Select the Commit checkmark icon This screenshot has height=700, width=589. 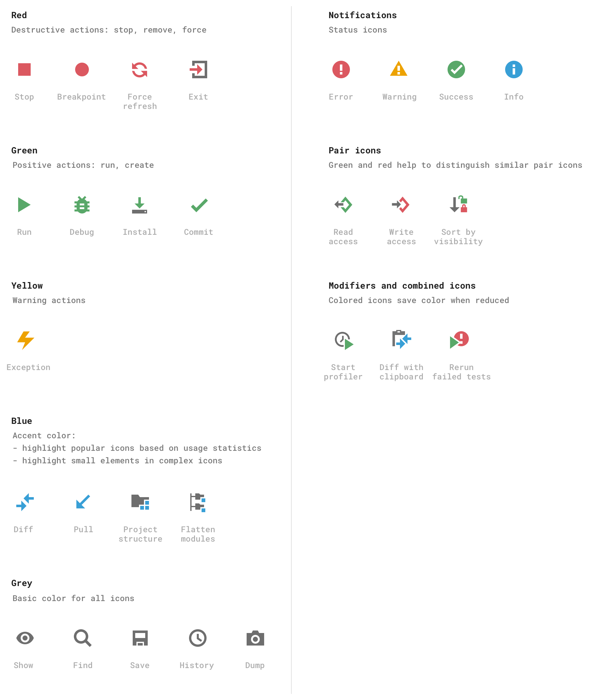(x=198, y=205)
